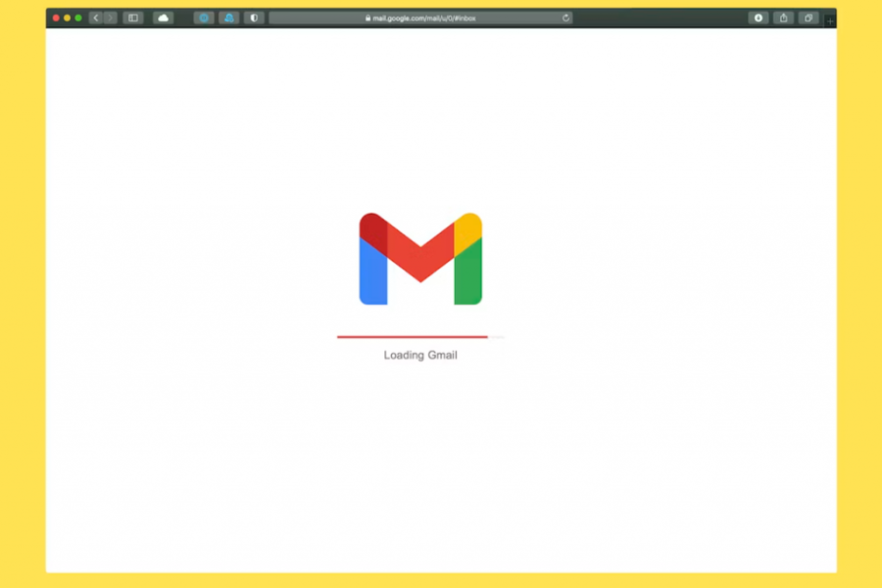Navigate back with the back arrow
The image size is (882, 588).
click(x=95, y=17)
